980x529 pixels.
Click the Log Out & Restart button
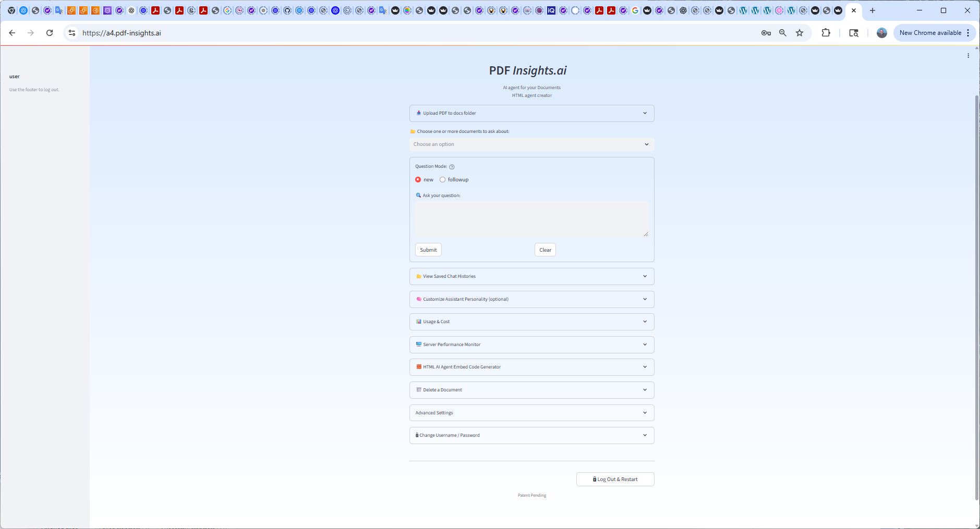pyautogui.click(x=615, y=479)
